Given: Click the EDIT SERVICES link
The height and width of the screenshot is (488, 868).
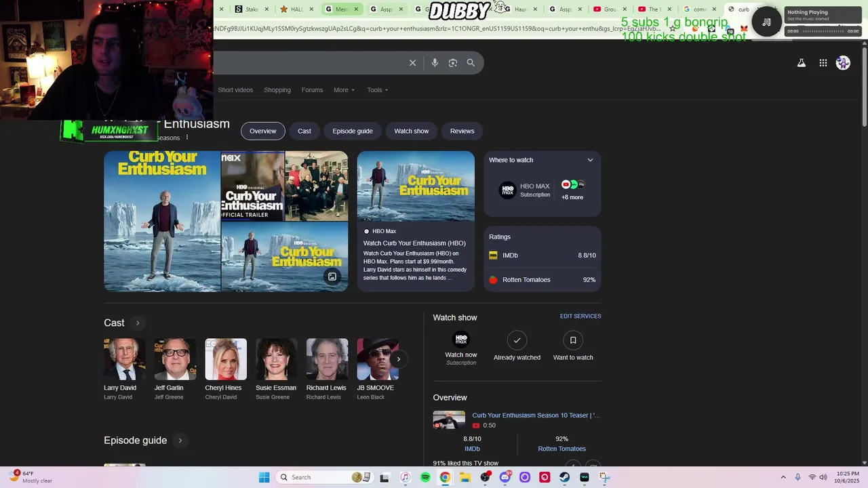Looking at the screenshot, I should [x=580, y=317].
